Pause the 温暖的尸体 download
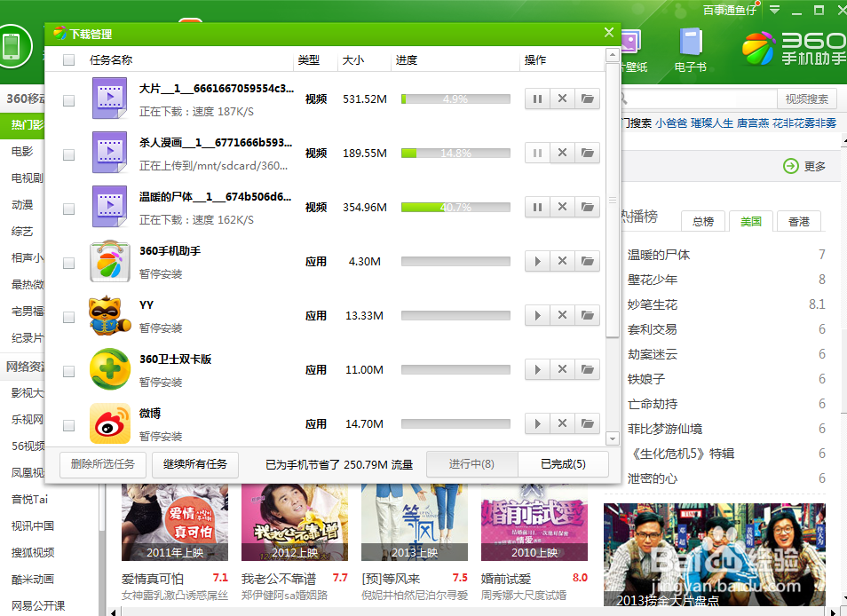 [537, 207]
